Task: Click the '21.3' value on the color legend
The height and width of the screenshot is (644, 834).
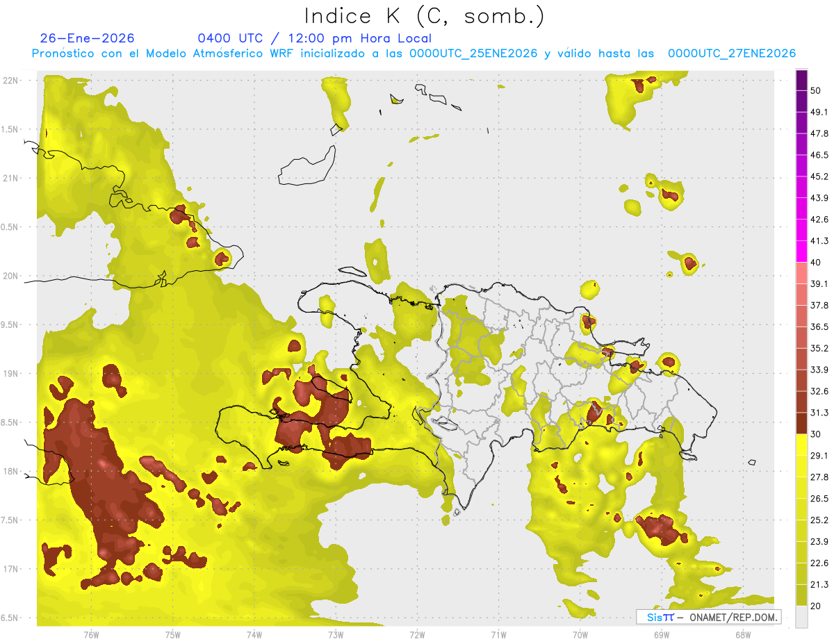Action: tap(819, 584)
